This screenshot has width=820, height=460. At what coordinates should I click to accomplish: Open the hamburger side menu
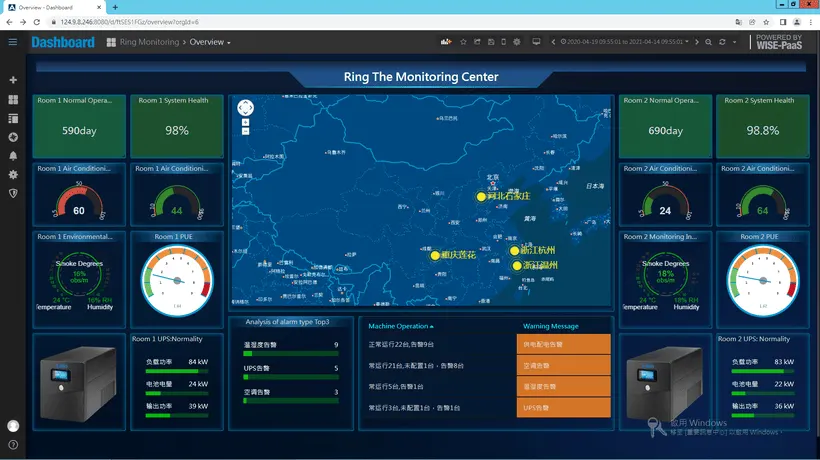click(13, 42)
